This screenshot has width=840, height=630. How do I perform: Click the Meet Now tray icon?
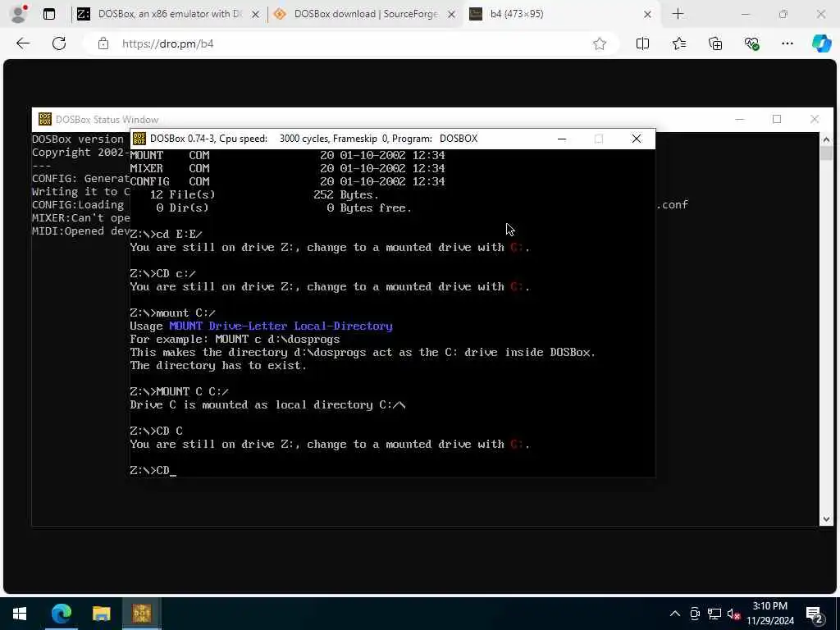click(x=695, y=614)
